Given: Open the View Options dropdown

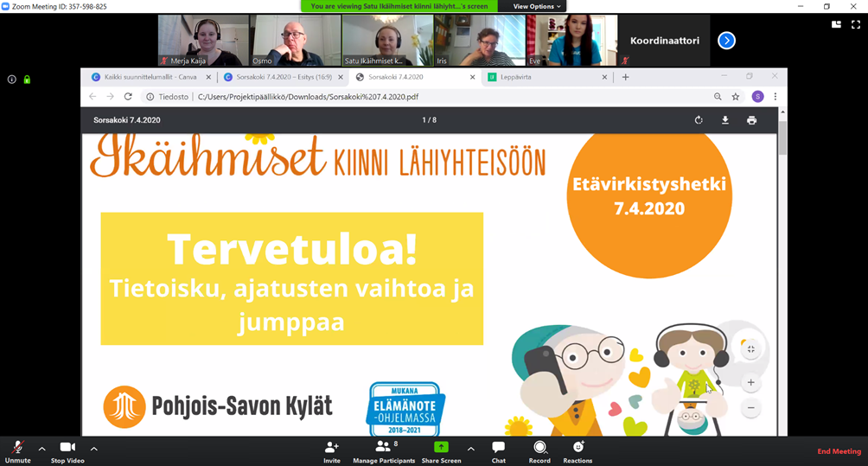Looking at the screenshot, I should coord(537,6).
